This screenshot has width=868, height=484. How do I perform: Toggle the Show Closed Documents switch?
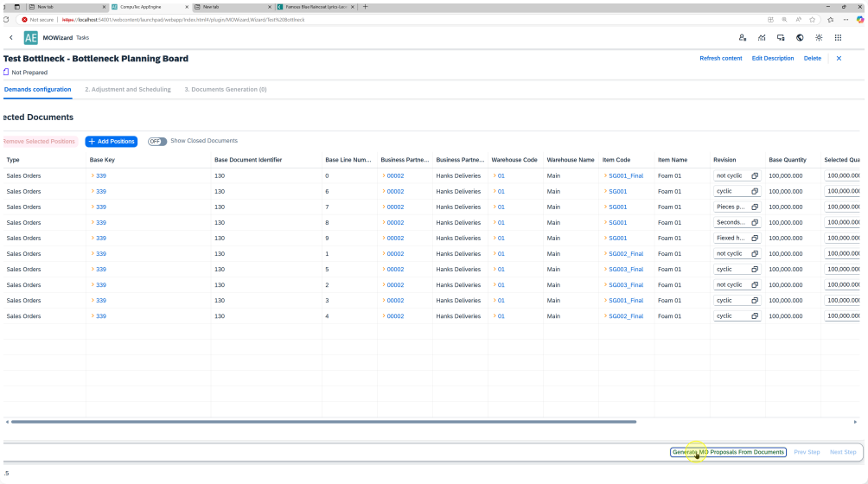(x=157, y=141)
